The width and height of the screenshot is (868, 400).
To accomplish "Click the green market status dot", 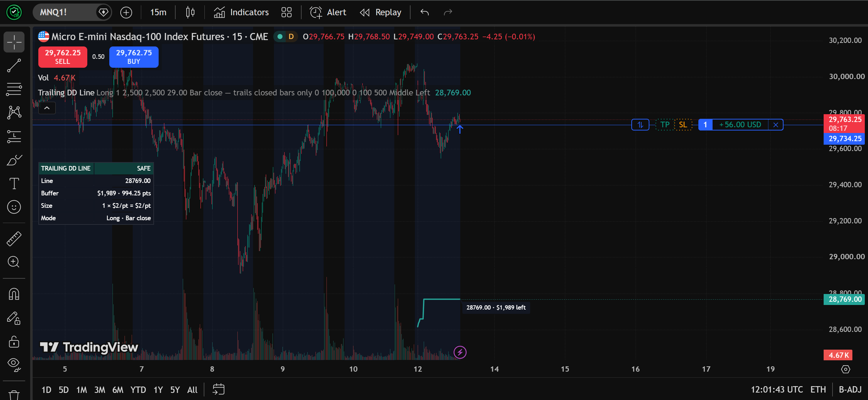I will [280, 37].
